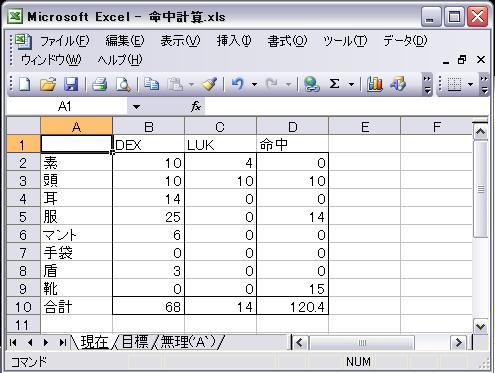Viewport: 495px width, 373px height.
Task: Open Print Preview magnifier icon
Action: [x=123, y=84]
